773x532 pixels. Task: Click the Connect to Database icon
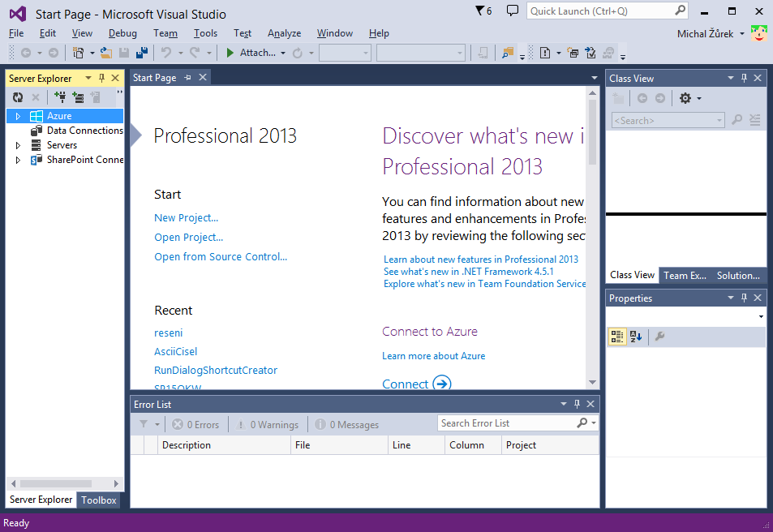click(x=60, y=97)
